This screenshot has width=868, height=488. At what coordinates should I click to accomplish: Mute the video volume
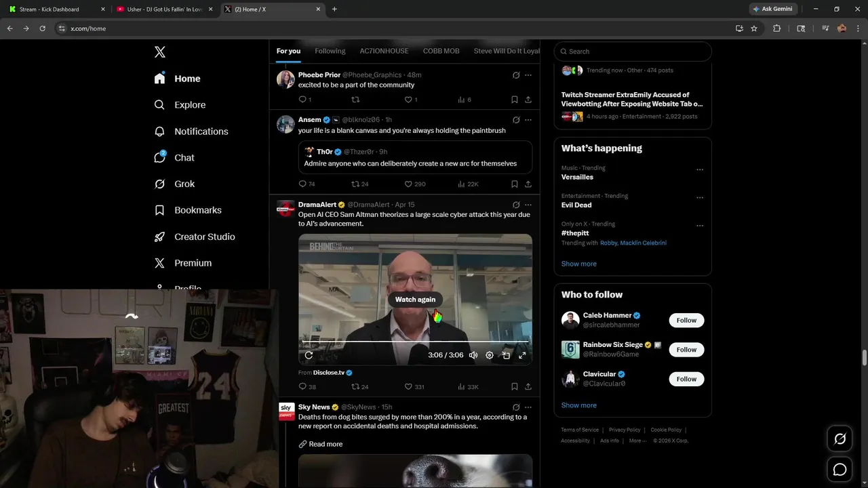tap(473, 355)
